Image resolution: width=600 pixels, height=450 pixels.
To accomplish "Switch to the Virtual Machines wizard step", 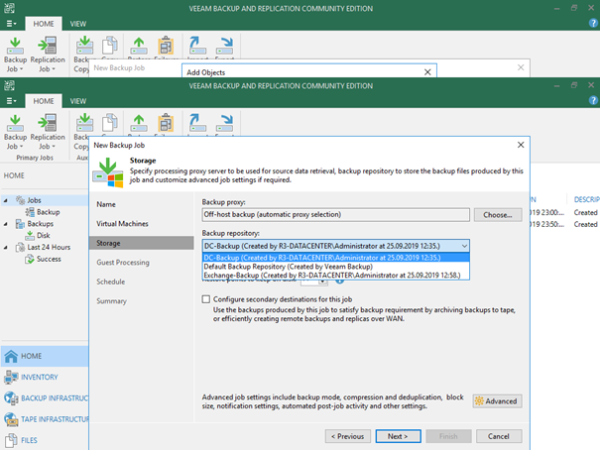I will (120, 223).
